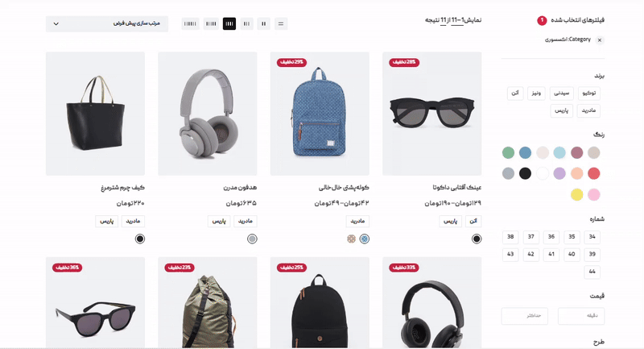Select the six-column grid view icon
Viewport: 644px width, 349px height.
190,24
